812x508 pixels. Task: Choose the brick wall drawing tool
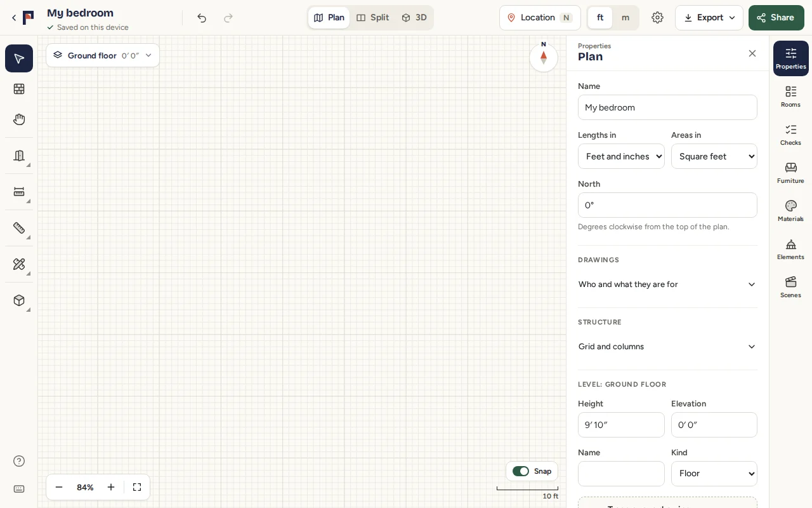pos(19,89)
